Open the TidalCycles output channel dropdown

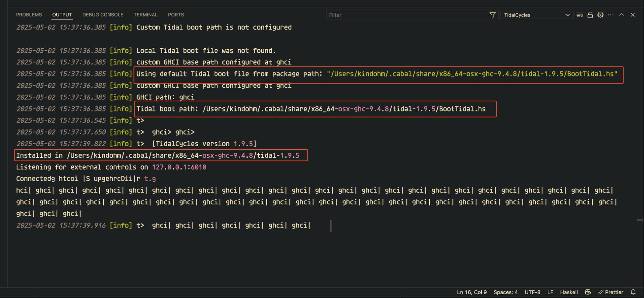point(536,15)
